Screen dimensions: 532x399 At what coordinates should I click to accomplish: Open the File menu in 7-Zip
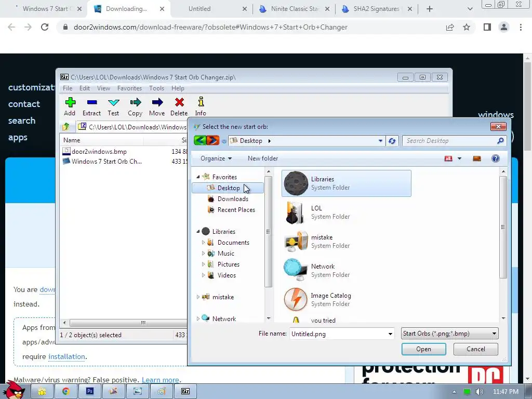pos(68,88)
